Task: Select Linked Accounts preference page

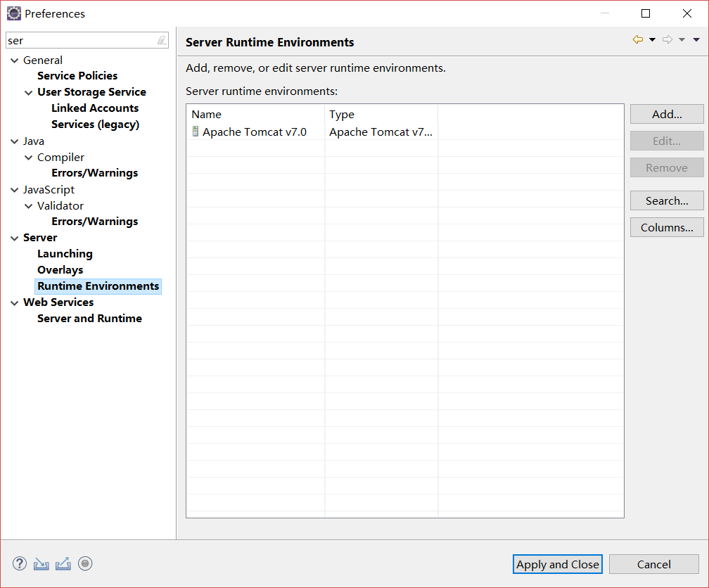Action: click(x=95, y=108)
